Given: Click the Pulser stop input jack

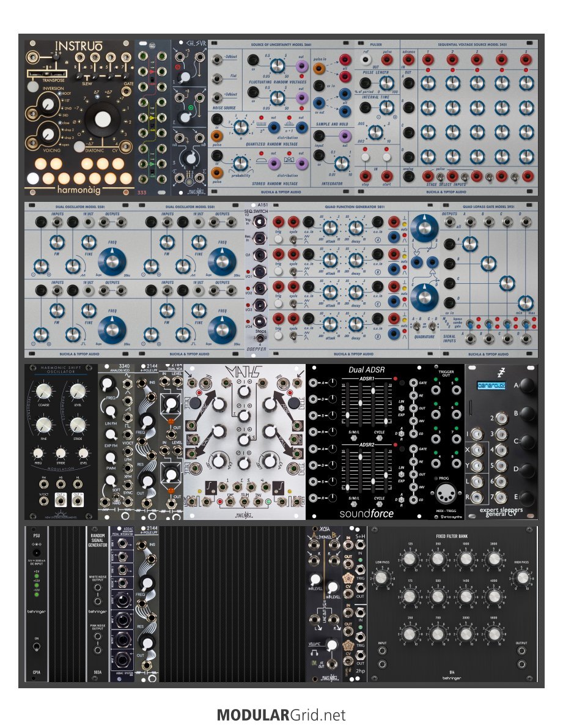Looking at the screenshot, I should tap(366, 176).
